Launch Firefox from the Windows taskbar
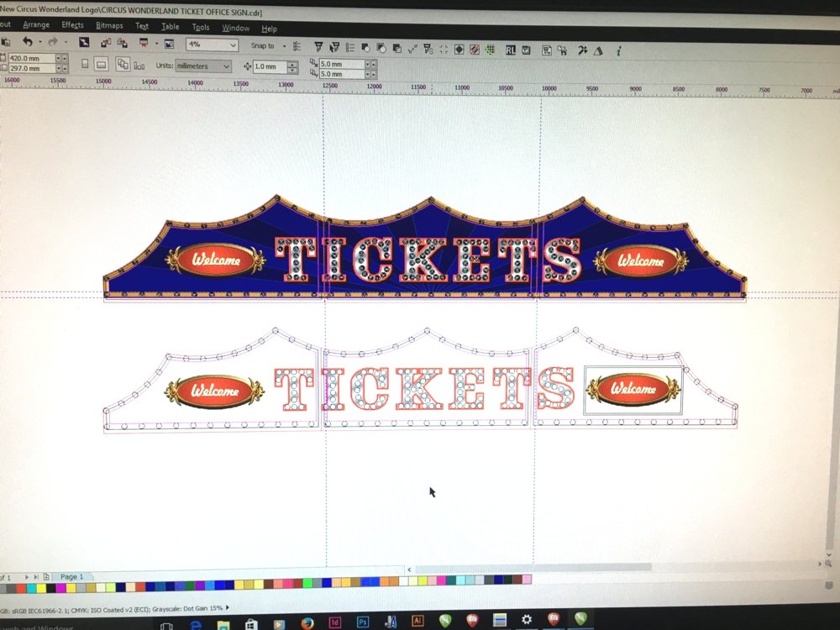The height and width of the screenshot is (630, 840). click(306, 622)
